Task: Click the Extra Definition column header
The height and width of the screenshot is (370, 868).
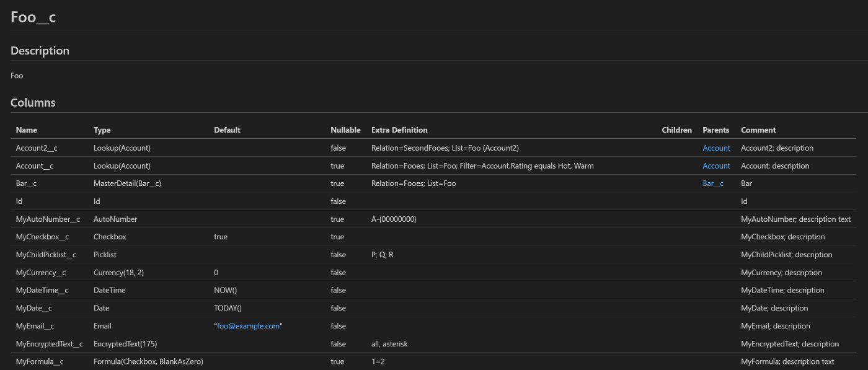Action: [399, 130]
